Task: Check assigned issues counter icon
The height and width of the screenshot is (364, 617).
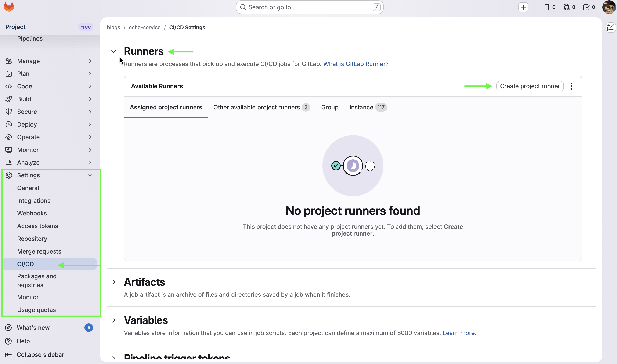Action: coord(547,7)
